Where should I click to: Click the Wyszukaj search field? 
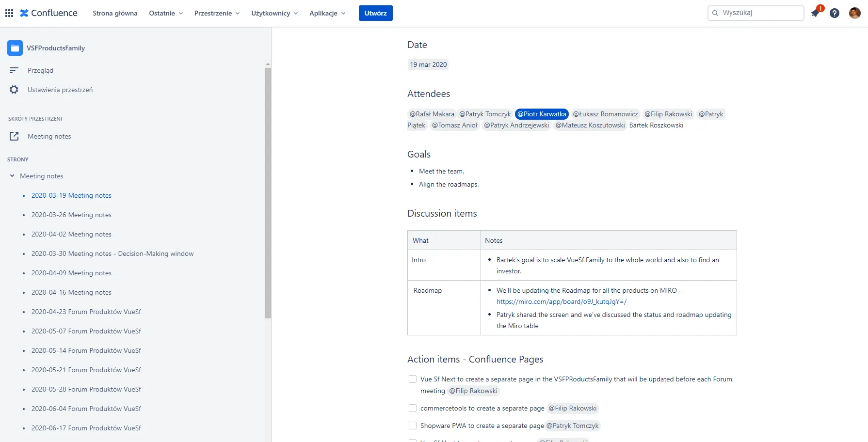click(x=756, y=13)
